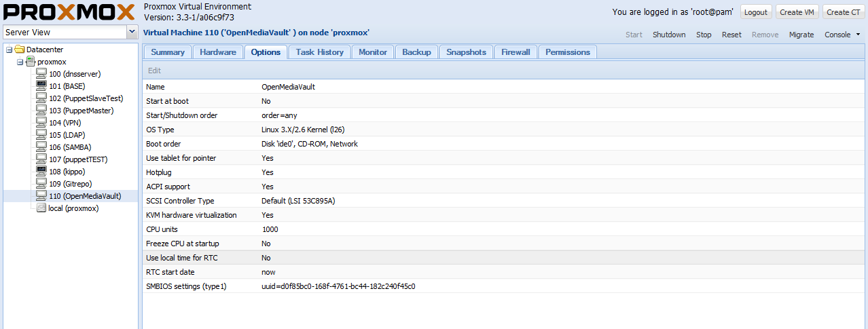Click the VM icon beside 108 (kippo)
The width and height of the screenshot is (868, 329).
(41, 172)
